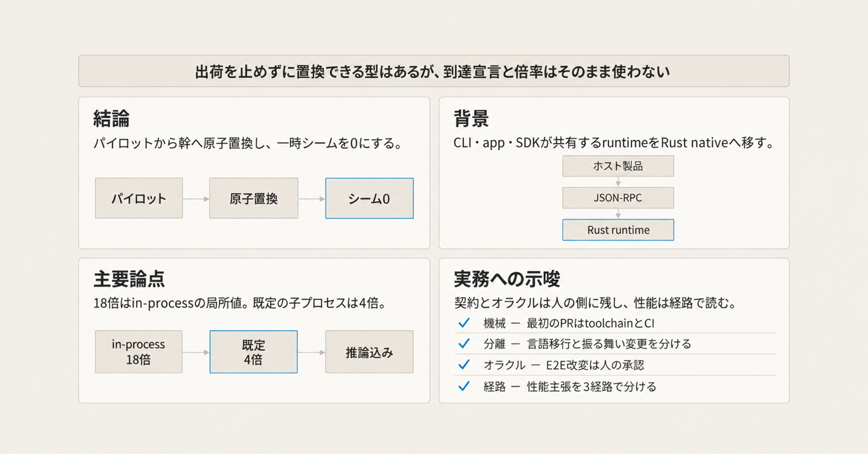The image size is (868, 454).
Task: Click the 背景 heading
Action: click(x=471, y=119)
